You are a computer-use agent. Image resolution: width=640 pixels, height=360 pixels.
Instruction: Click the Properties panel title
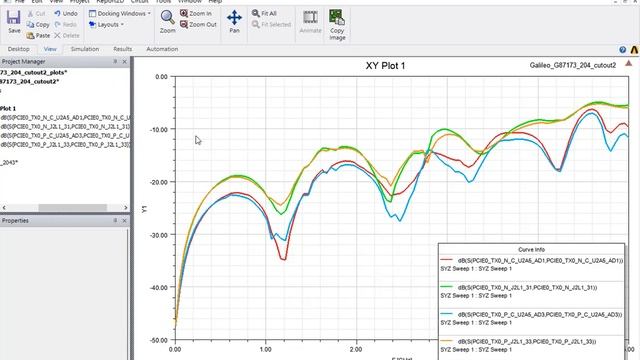pos(16,220)
